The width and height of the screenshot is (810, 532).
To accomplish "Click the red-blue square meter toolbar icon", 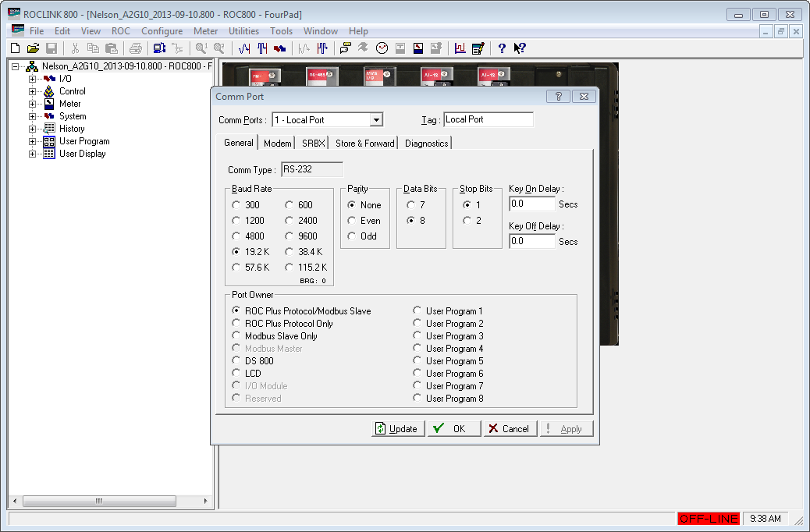I will pos(418,48).
